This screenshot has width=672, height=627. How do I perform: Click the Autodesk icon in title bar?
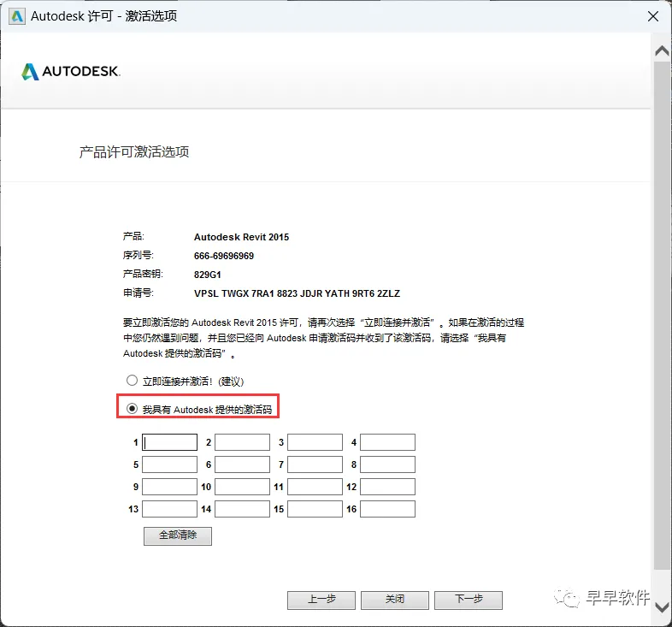click(17, 16)
